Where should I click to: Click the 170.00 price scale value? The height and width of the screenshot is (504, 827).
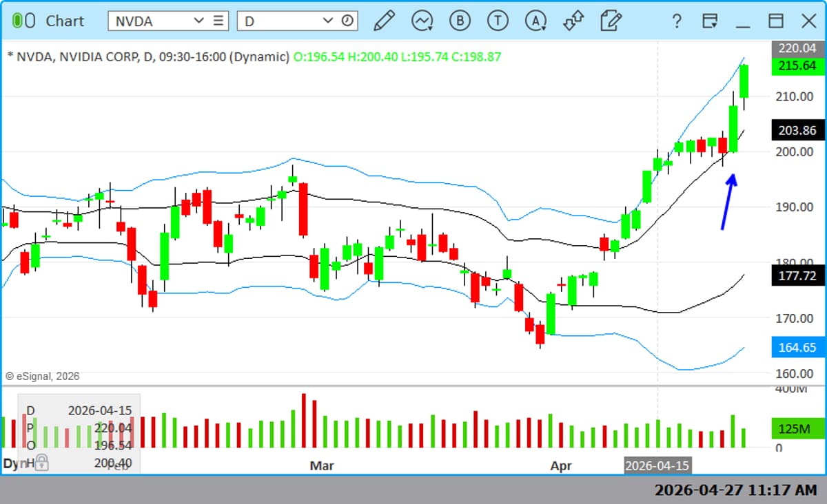click(796, 318)
